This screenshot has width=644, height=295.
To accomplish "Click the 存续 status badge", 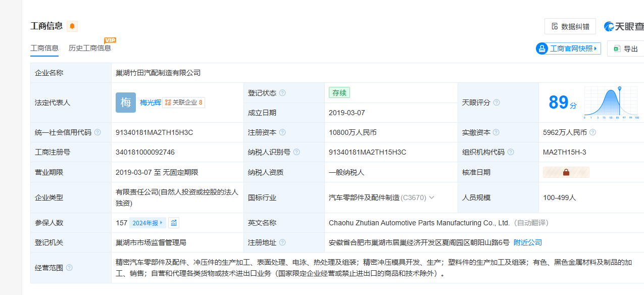I will pyautogui.click(x=339, y=93).
